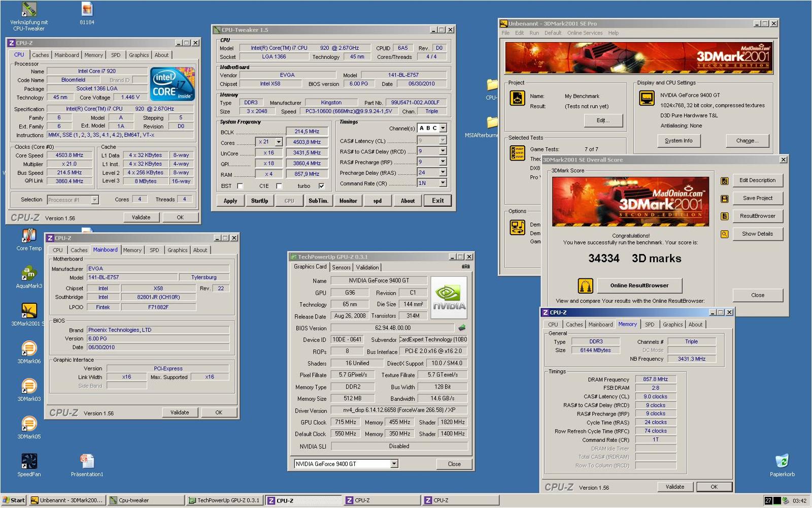
Task: Click BCLK 214,5 MHz field
Action: [x=307, y=132]
